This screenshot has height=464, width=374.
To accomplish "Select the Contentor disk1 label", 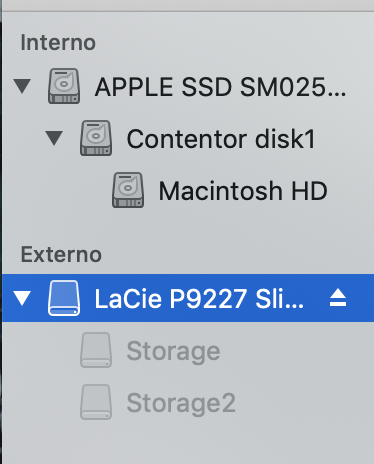I will click(221, 139).
